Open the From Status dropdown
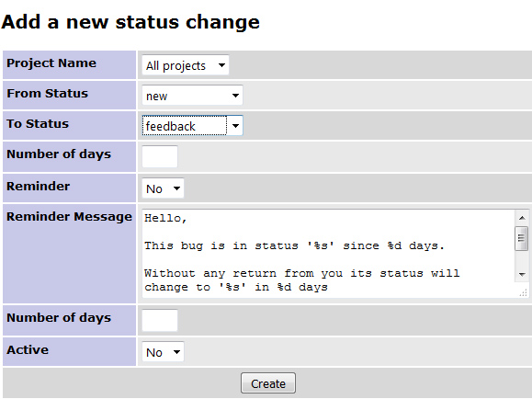The image size is (532, 399). tap(192, 95)
